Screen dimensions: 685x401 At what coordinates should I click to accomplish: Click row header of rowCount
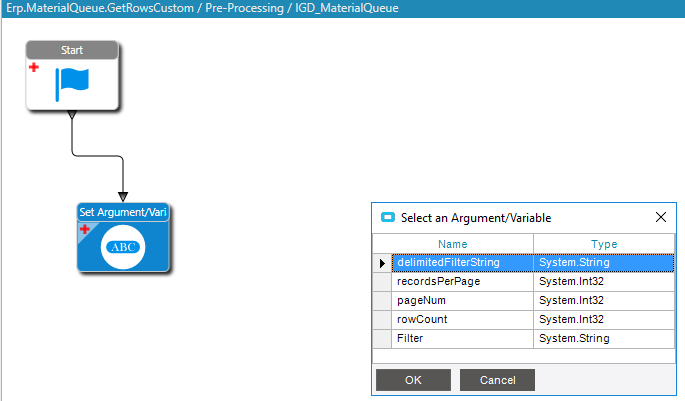pyautogui.click(x=382, y=320)
